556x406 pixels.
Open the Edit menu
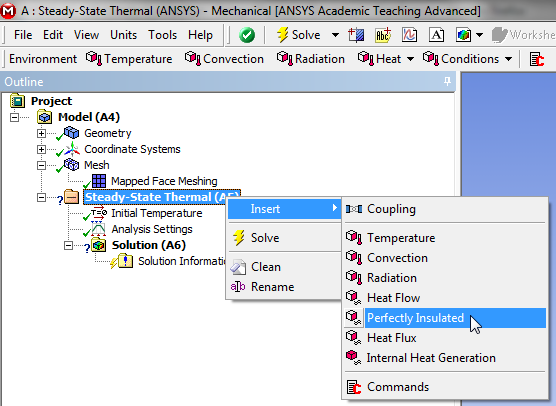(x=53, y=35)
